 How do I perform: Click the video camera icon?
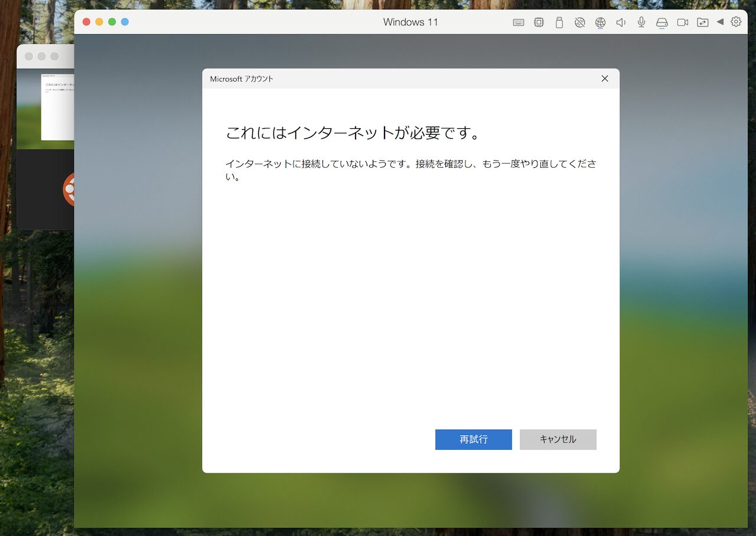[x=682, y=22]
